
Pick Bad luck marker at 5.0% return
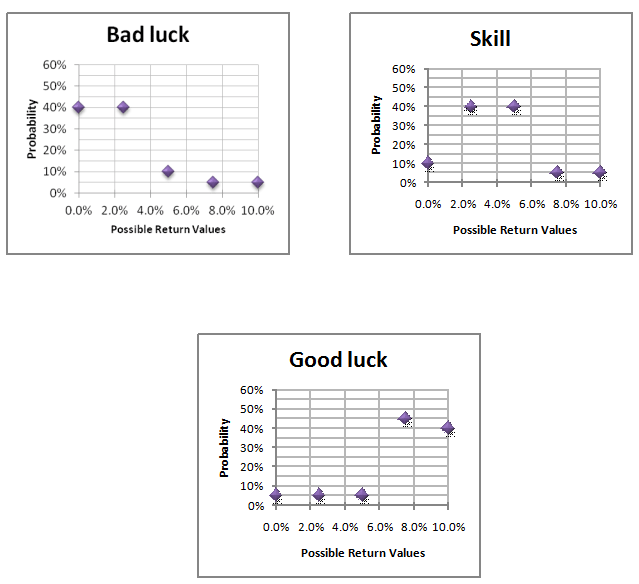coord(168,171)
